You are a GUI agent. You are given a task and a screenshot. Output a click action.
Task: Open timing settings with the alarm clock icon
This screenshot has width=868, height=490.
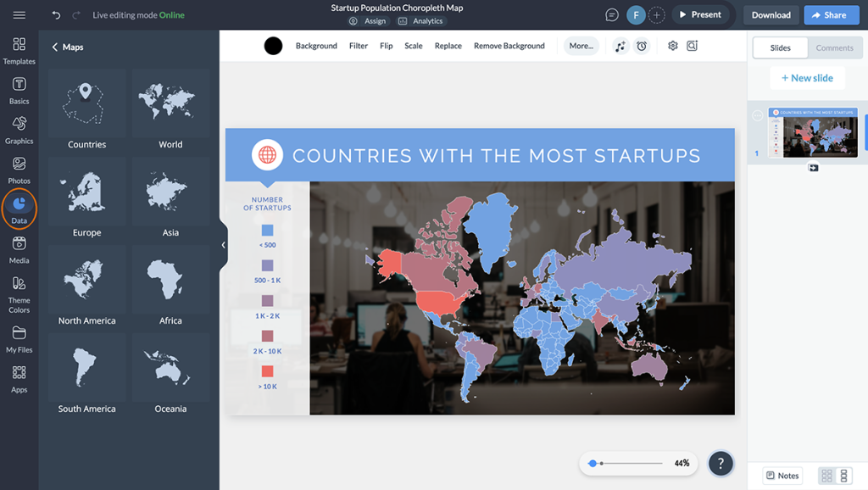642,46
